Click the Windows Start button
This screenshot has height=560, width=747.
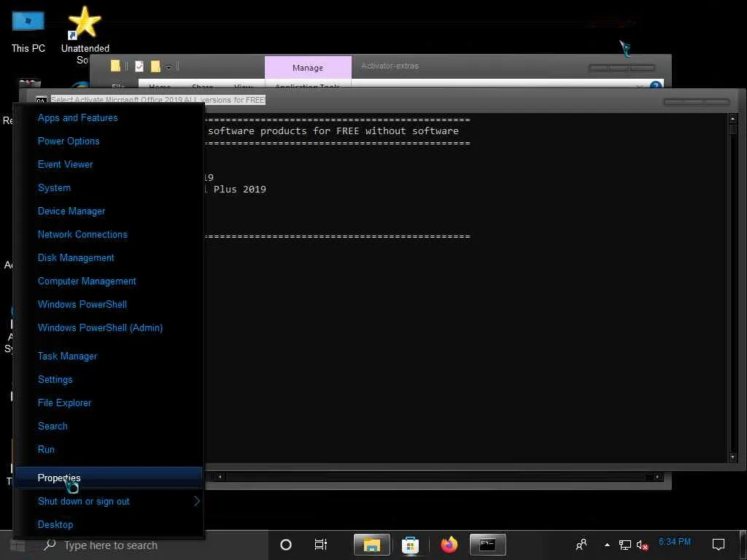pyautogui.click(x=18, y=545)
